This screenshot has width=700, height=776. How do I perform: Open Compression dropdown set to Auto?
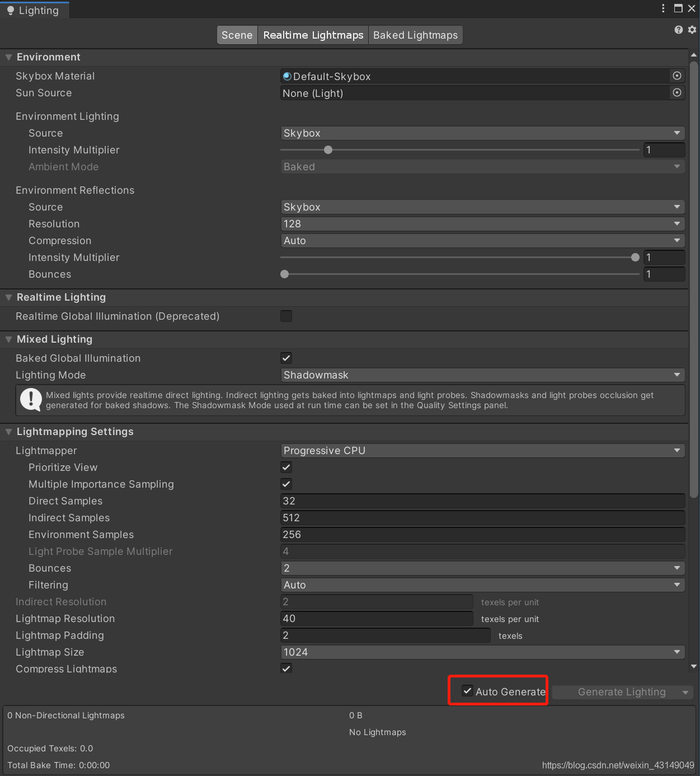point(482,241)
